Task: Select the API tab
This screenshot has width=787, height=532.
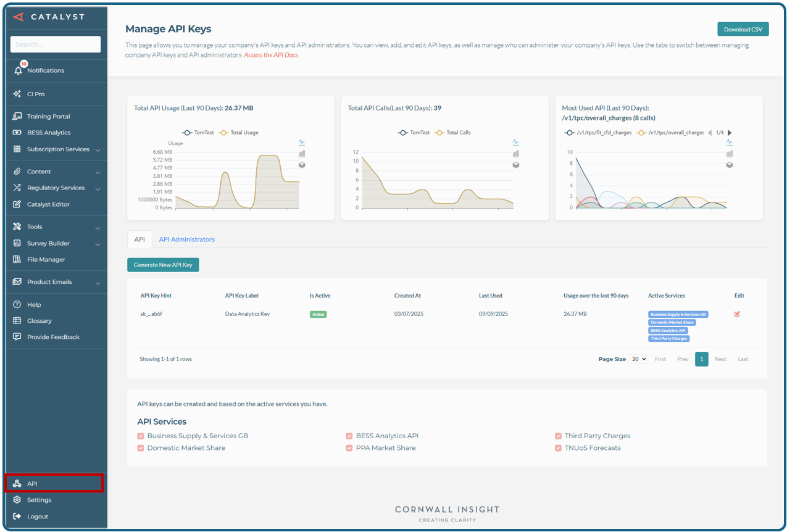Action: pos(139,239)
